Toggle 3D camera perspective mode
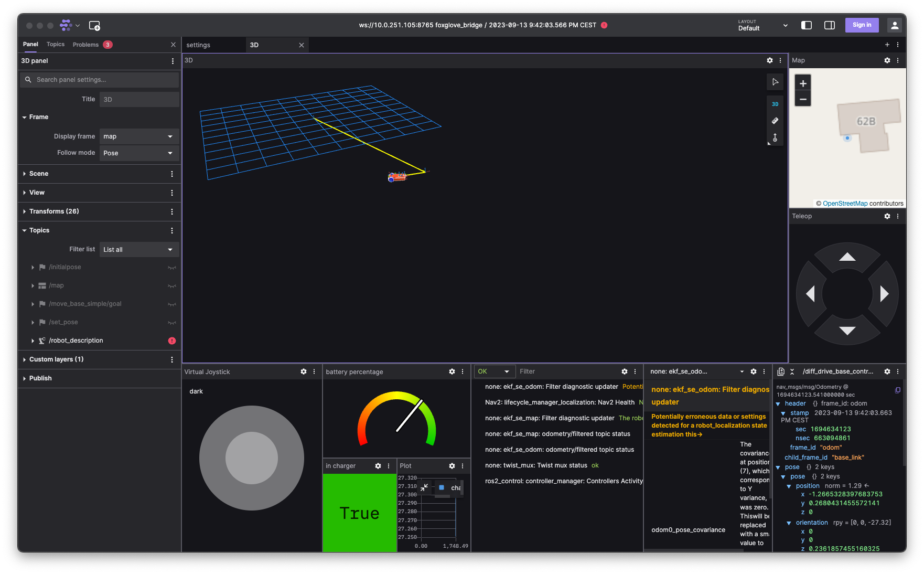 [775, 104]
